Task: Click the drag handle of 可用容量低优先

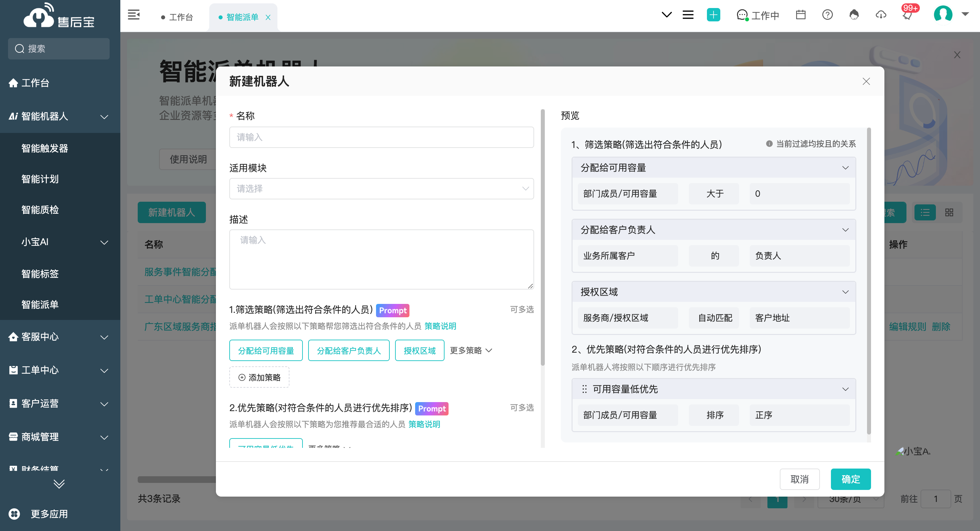Action: click(584, 389)
